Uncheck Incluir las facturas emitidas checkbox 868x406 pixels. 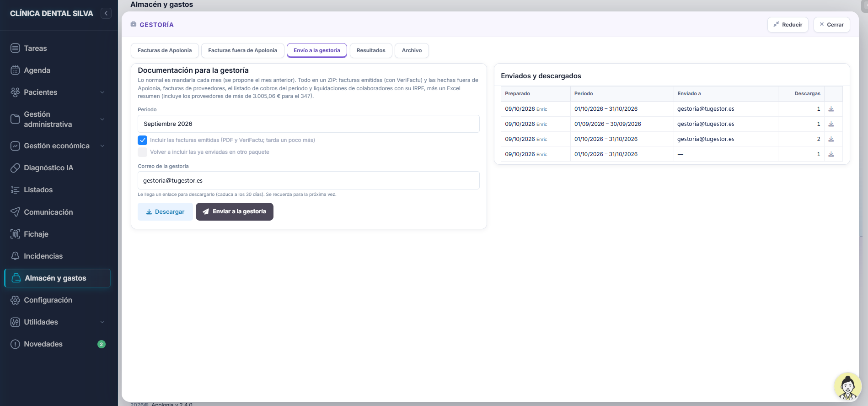pyautogui.click(x=143, y=140)
